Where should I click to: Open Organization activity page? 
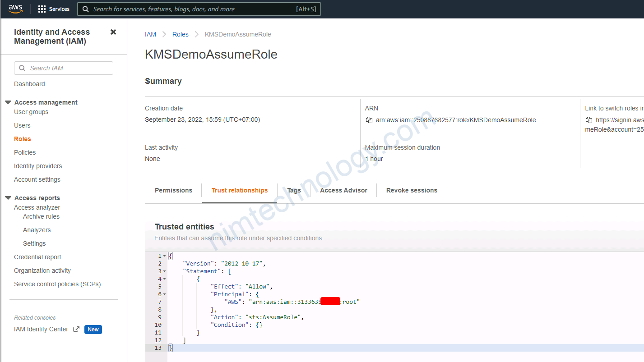42,270
